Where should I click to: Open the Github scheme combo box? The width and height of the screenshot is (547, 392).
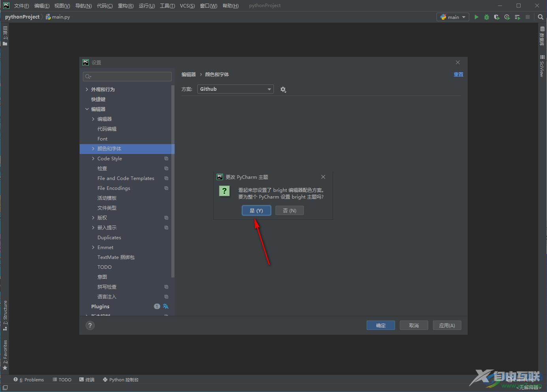coord(235,89)
